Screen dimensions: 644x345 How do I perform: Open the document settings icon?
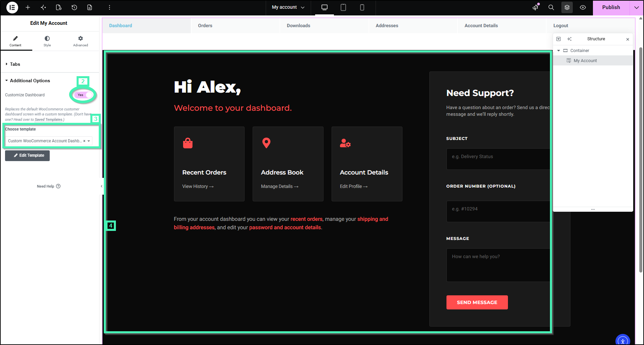(x=58, y=7)
